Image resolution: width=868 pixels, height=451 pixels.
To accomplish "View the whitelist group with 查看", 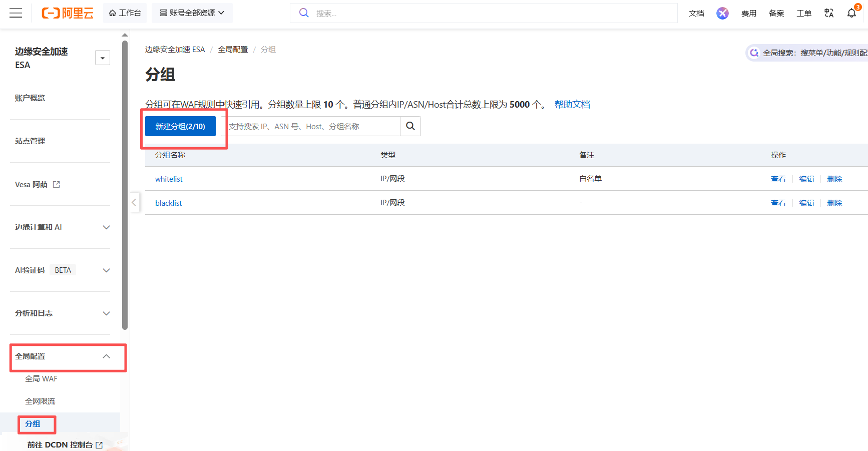I will point(778,179).
